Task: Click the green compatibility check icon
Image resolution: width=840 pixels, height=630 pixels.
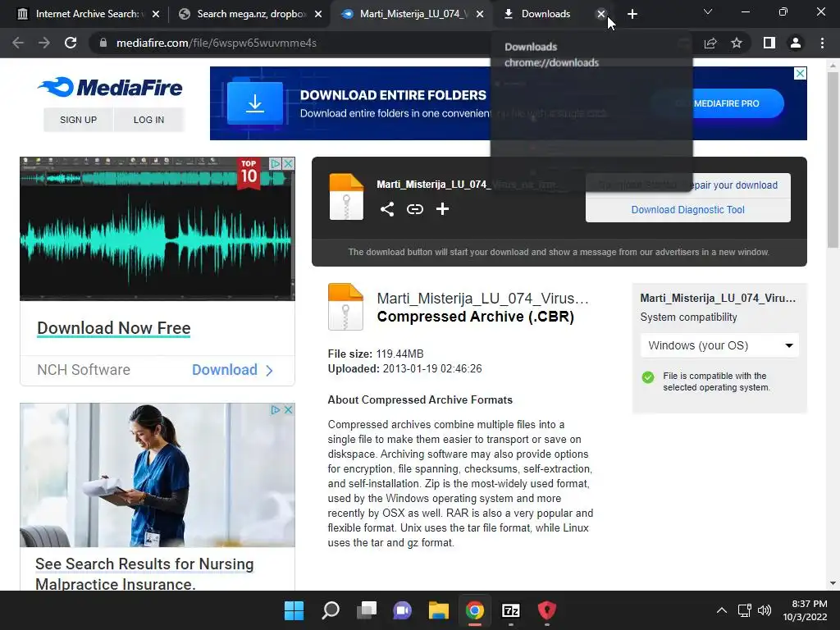Action: tap(648, 377)
